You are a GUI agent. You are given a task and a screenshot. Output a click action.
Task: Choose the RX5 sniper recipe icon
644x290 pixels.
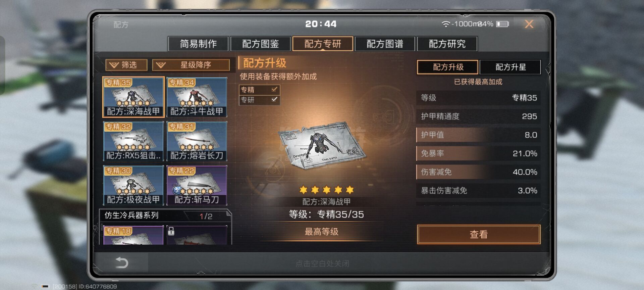tap(133, 141)
